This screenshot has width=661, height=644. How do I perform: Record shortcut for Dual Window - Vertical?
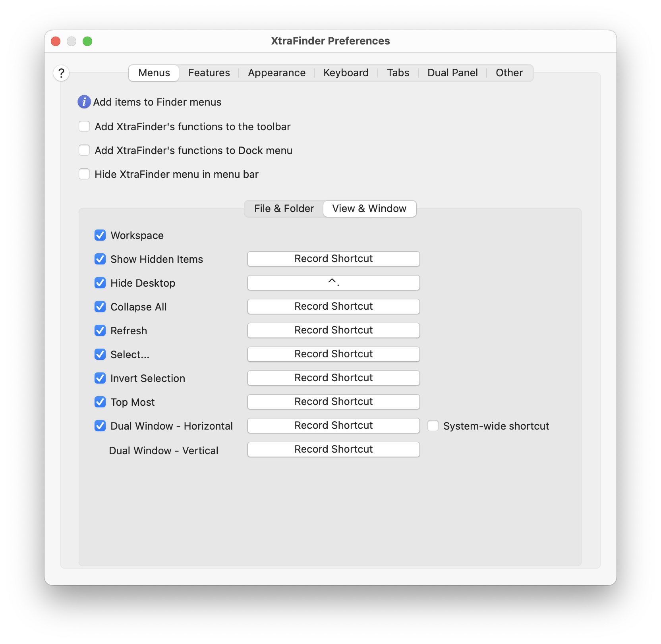pos(333,449)
